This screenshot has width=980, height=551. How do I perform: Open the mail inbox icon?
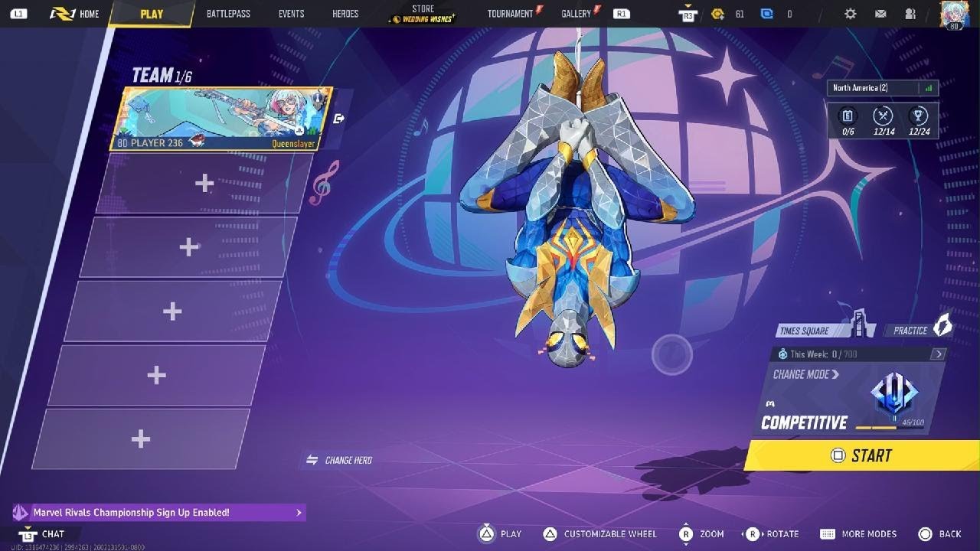tap(880, 14)
